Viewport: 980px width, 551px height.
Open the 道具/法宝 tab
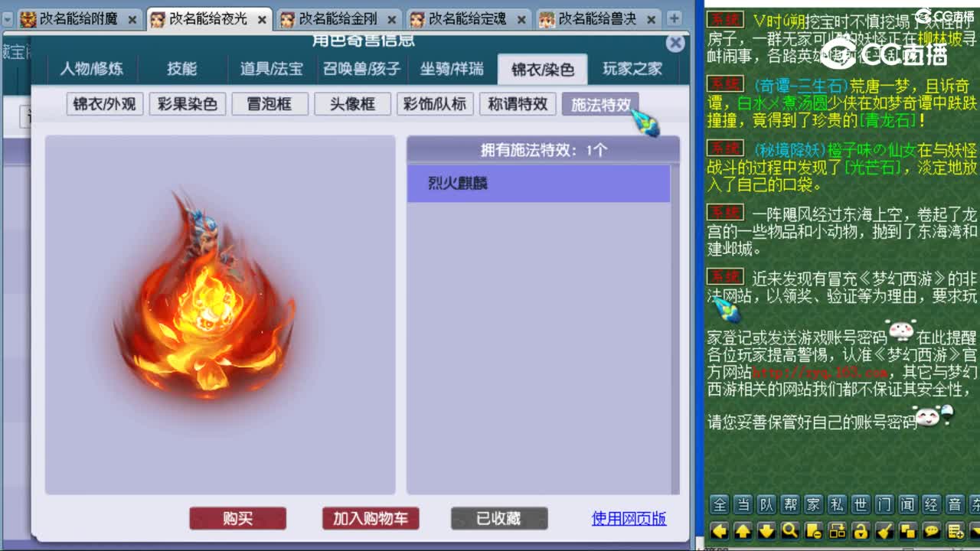pyautogui.click(x=272, y=69)
